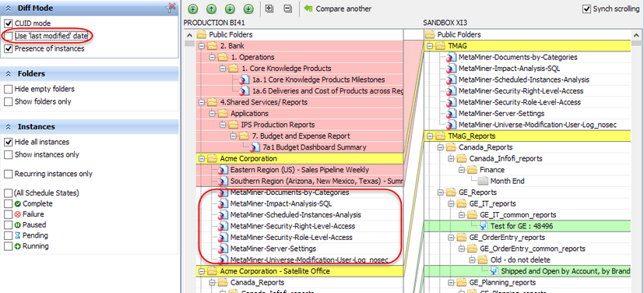Collapse IPS Production Reports node
The height and width of the screenshot is (293, 644).
tap(223, 125)
